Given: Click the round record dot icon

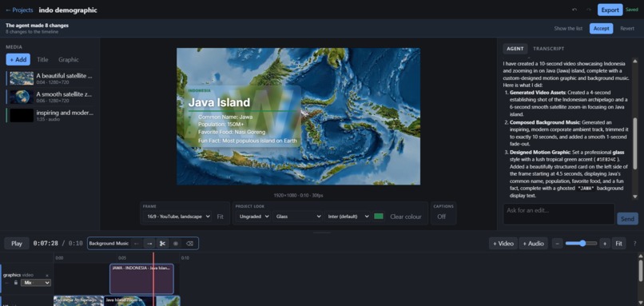Looking at the screenshot, I should 176,244.
